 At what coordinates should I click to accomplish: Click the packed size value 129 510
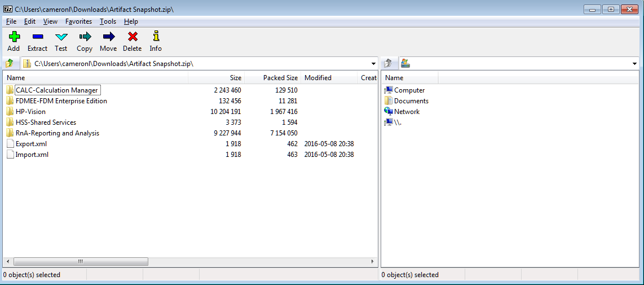(x=286, y=90)
